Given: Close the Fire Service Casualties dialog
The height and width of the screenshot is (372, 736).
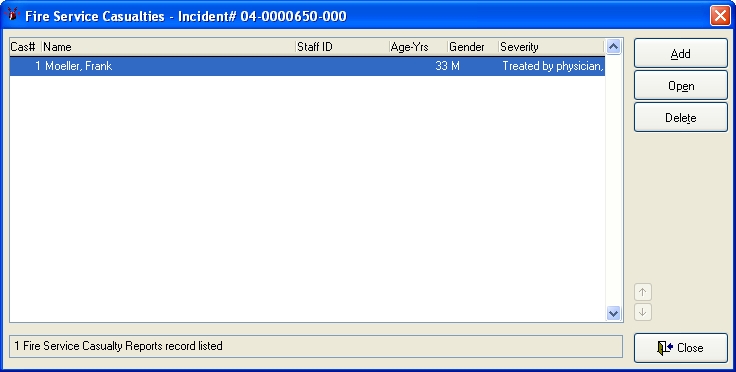Looking at the screenshot, I should [x=681, y=348].
